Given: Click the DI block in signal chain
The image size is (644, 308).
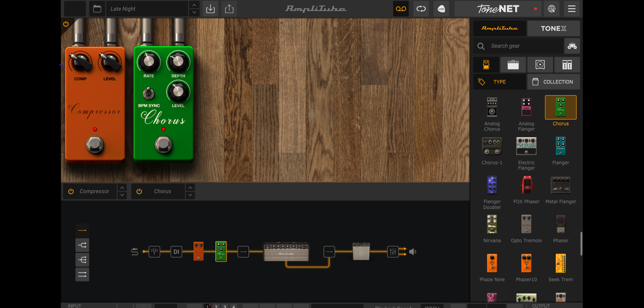Looking at the screenshot, I should pyautogui.click(x=176, y=252).
